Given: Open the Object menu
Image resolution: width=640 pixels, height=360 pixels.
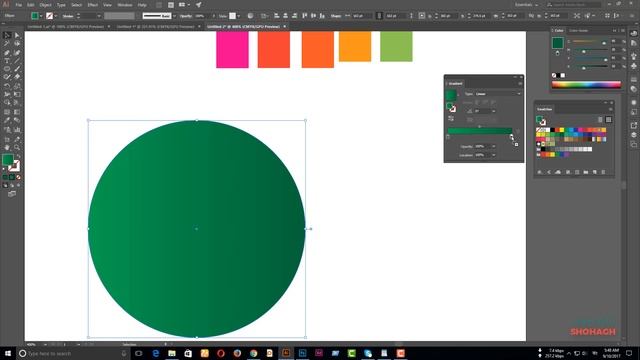Looking at the screenshot, I should (45, 5).
